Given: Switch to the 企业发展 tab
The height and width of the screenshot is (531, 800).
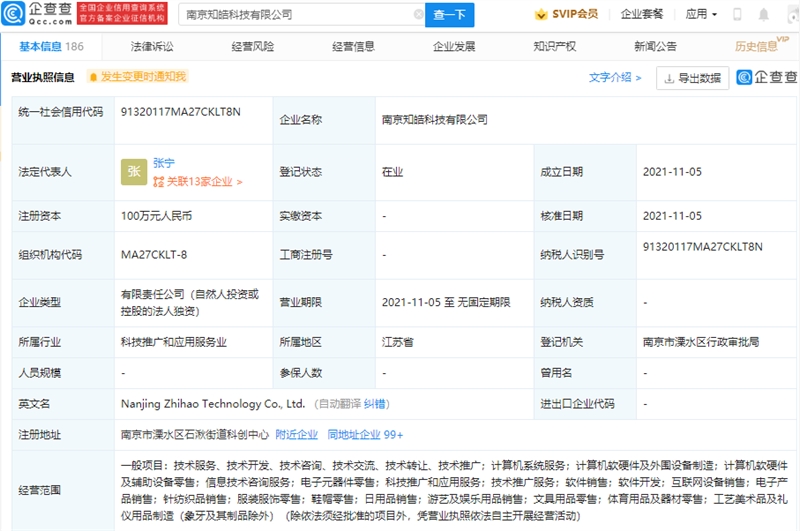Looking at the screenshot, I should (454, 46).
